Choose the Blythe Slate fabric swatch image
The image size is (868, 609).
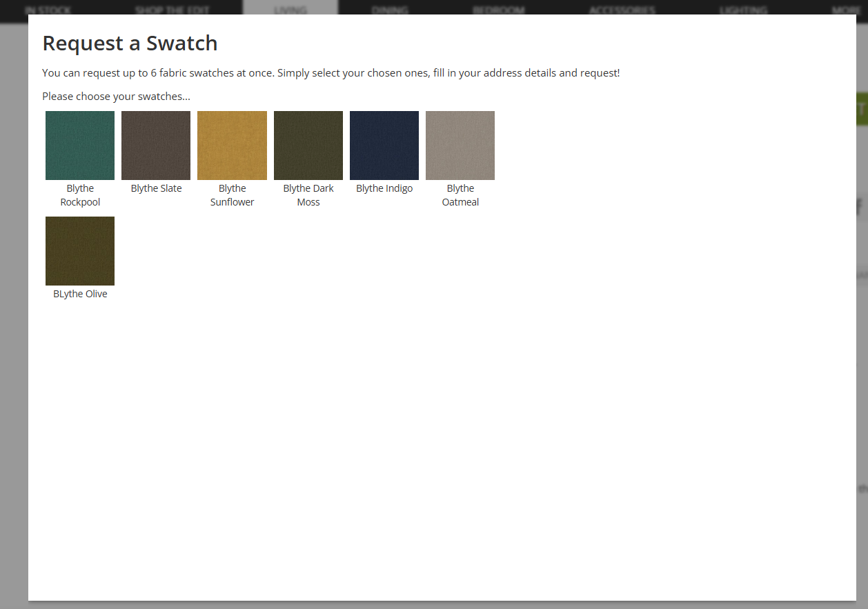coord(156,146)
